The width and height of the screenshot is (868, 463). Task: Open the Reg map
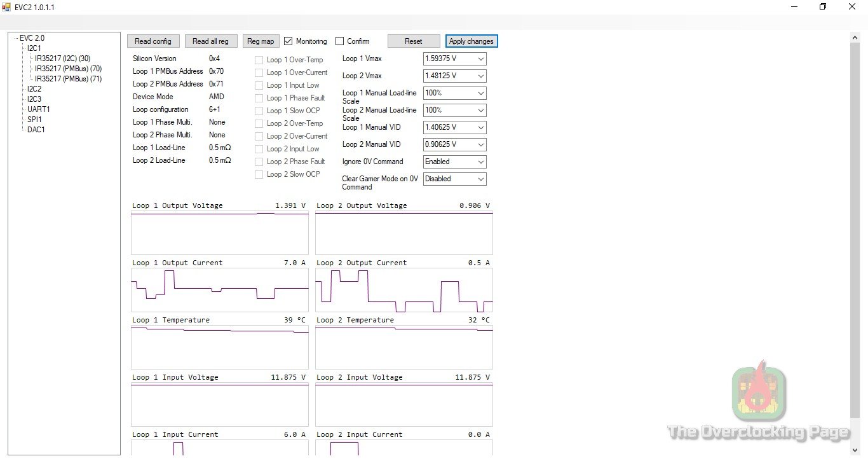pyautogui.click(x=260, y=41)
